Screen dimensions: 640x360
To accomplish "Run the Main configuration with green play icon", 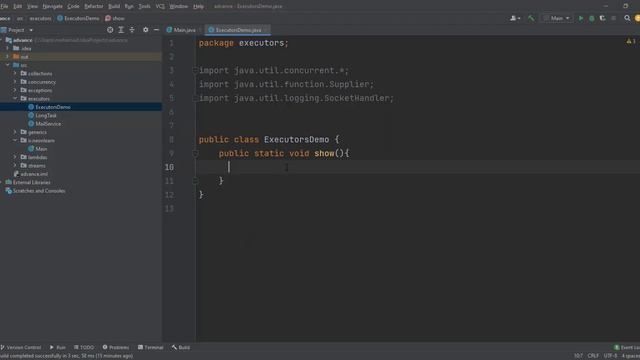I will click(580, 18).
